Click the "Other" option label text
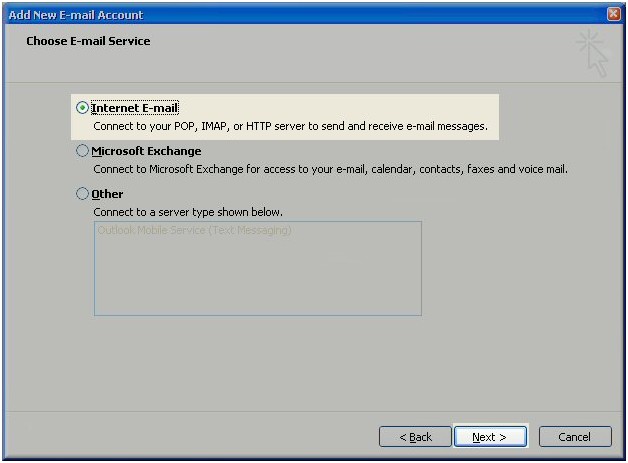 (107, 194)
